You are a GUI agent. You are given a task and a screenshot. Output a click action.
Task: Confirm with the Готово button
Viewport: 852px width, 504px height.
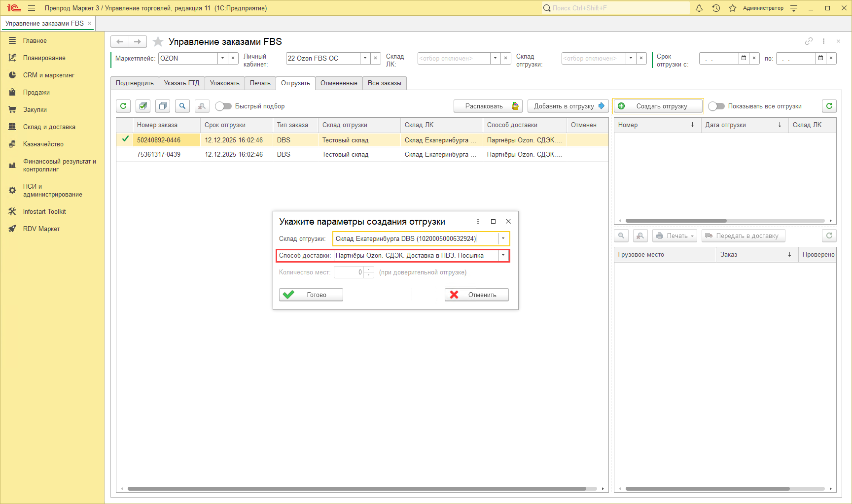[311, 295]
